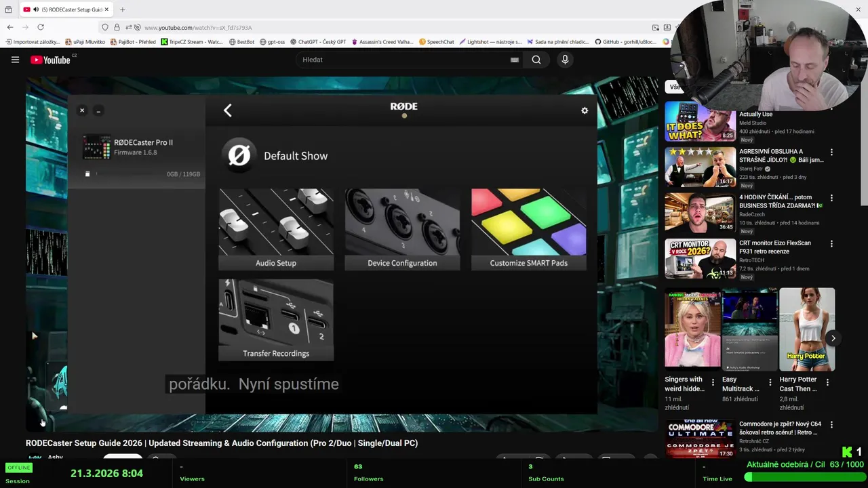Open the CRT monitor Eizo FlexScan thumbnail
Image resolution: width=868 pixels, height=488 pixels.
tap(700, 258)
